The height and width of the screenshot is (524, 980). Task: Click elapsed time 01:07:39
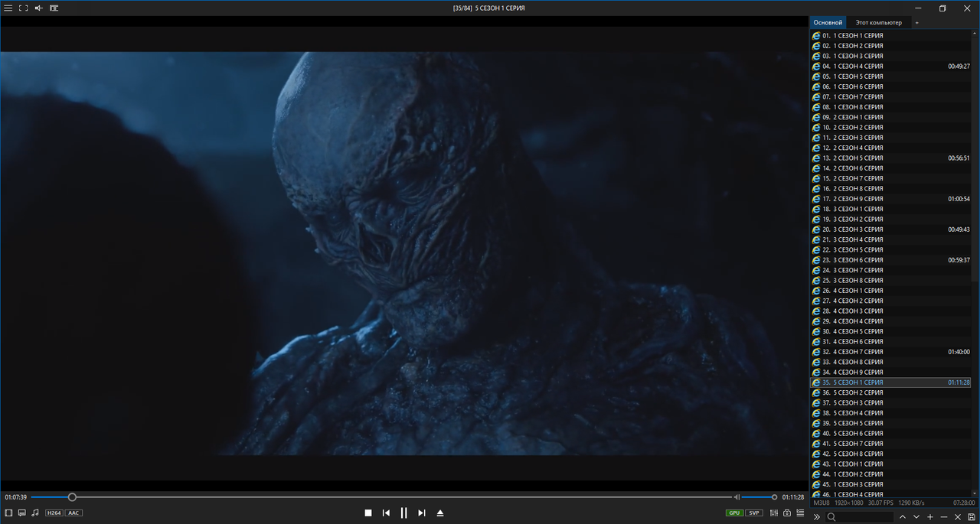point(15,497)
